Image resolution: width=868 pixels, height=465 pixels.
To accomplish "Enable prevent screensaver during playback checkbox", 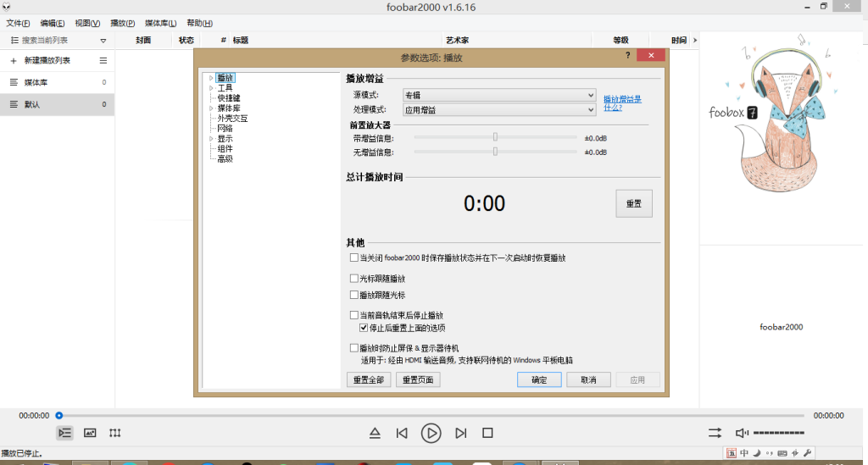I will (x=353, y=348).
